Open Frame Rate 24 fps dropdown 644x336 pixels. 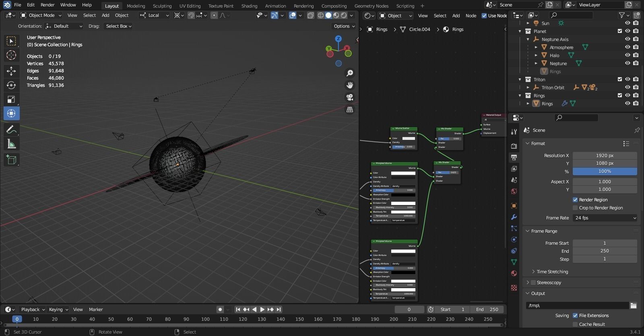[x=605, y=218]
